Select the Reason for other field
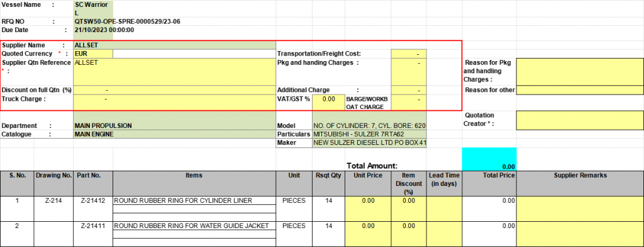Image resolution: width=644 pixels, height=247 pixels. tap(580, 89)
